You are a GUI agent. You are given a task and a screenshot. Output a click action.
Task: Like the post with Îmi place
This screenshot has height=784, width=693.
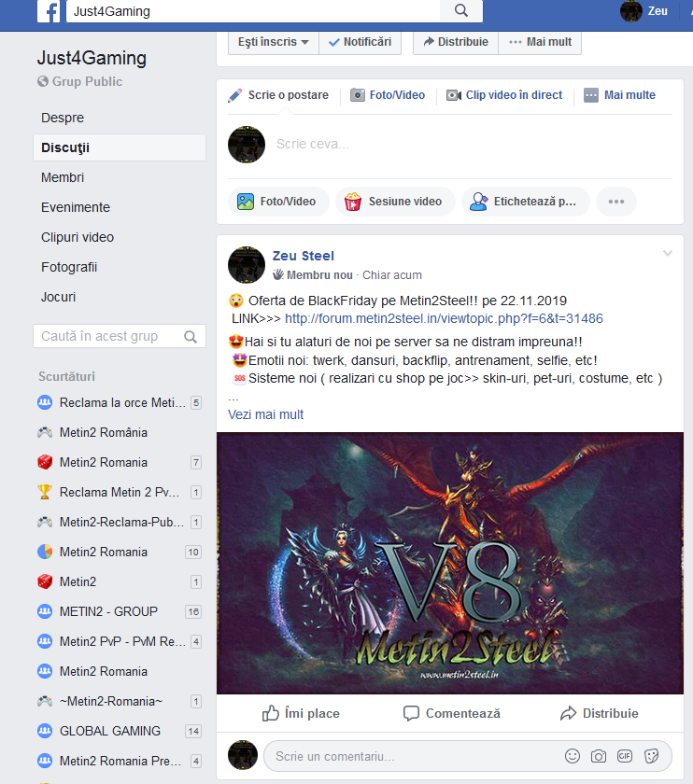[301, 713]
